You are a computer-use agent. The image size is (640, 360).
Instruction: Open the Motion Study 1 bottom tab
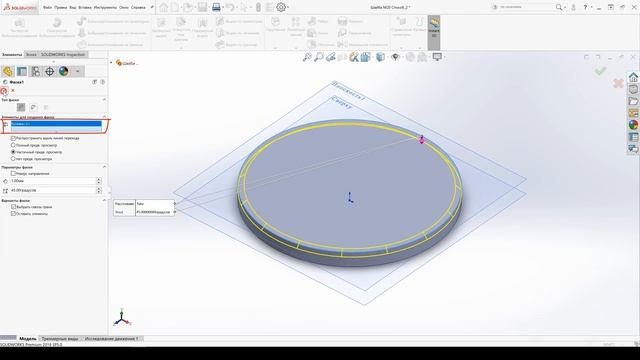(111, 339)
